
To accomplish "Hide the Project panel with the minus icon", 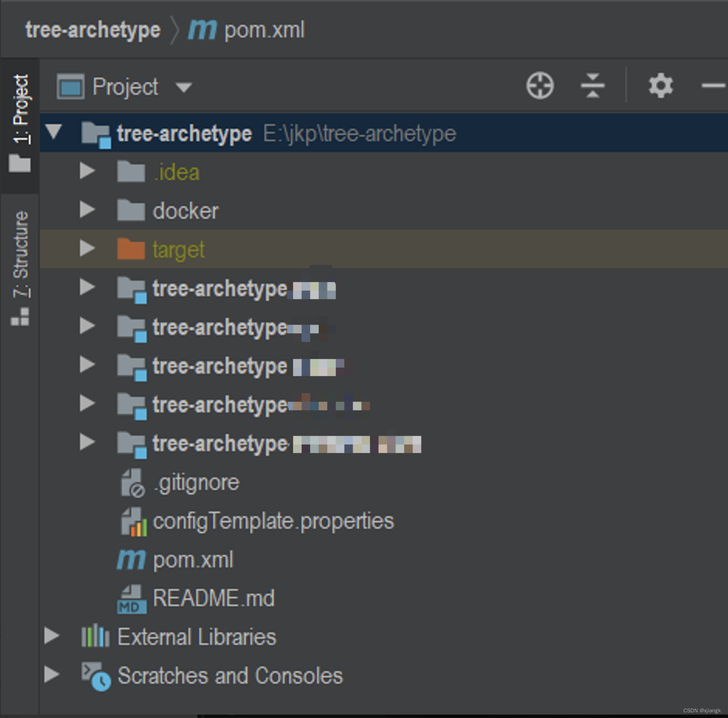I will click(714, 85).
